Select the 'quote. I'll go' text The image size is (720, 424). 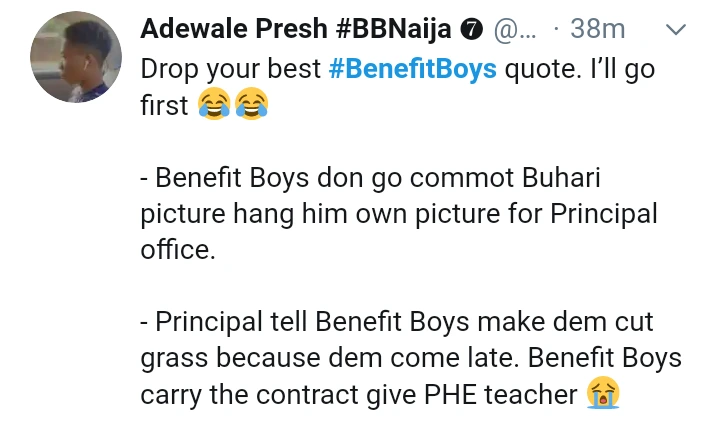click(x=579, y=70)
